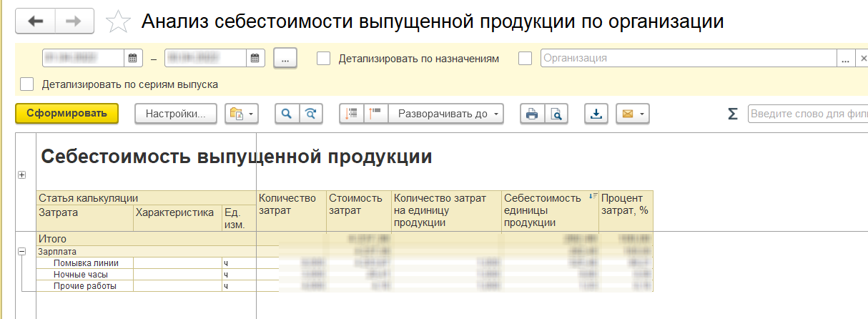
Task: Add report to favorites with star icon
Action: [x=117, y=22]
